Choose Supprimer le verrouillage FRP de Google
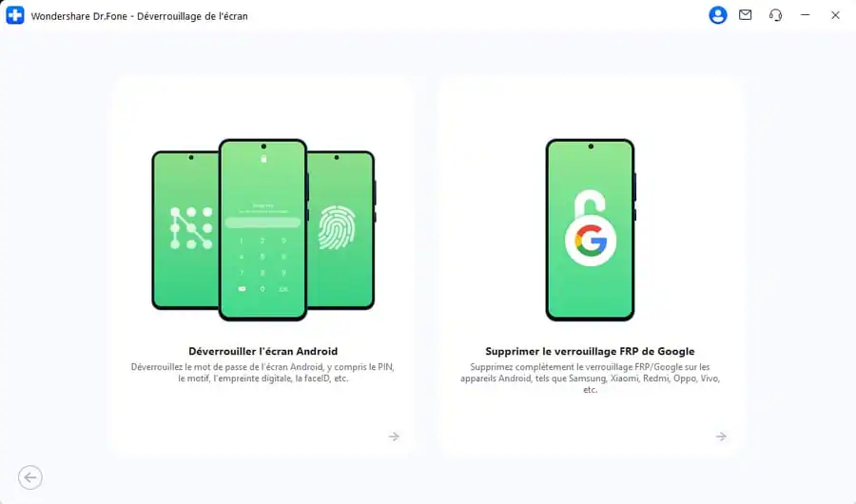The height and width of the screenshot is (504, 856). click(590, 351)
